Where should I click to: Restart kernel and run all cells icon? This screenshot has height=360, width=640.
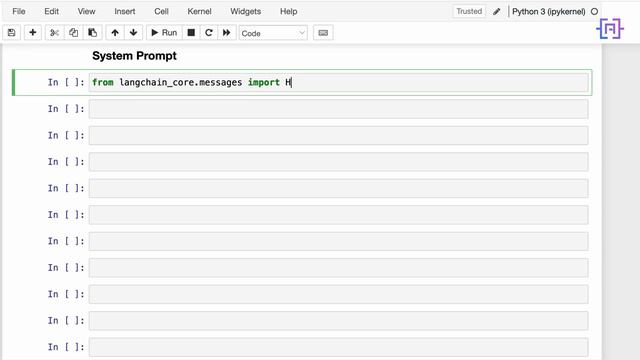coord(227,33)
